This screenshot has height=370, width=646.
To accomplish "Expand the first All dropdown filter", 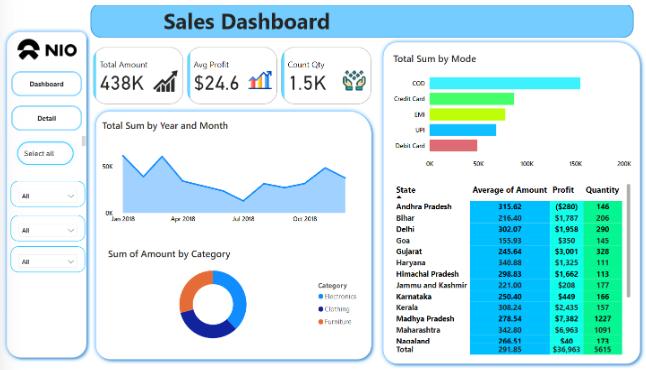I will point(47,196).
